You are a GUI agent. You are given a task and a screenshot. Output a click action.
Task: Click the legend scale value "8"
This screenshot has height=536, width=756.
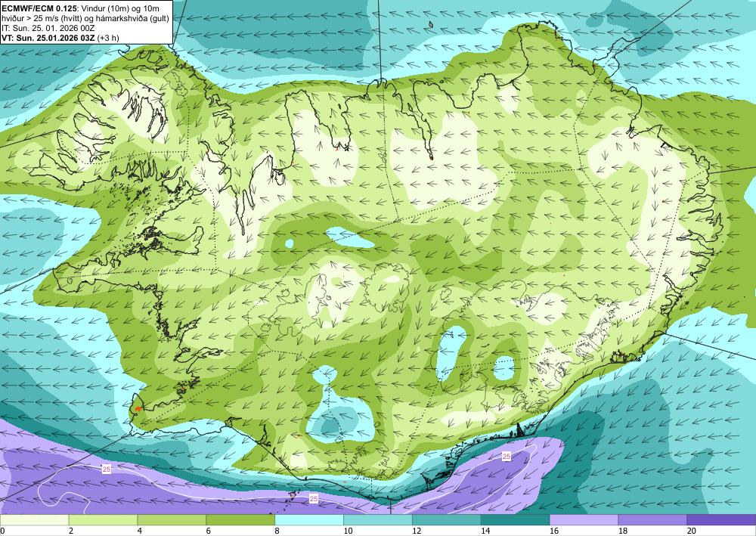277,531
